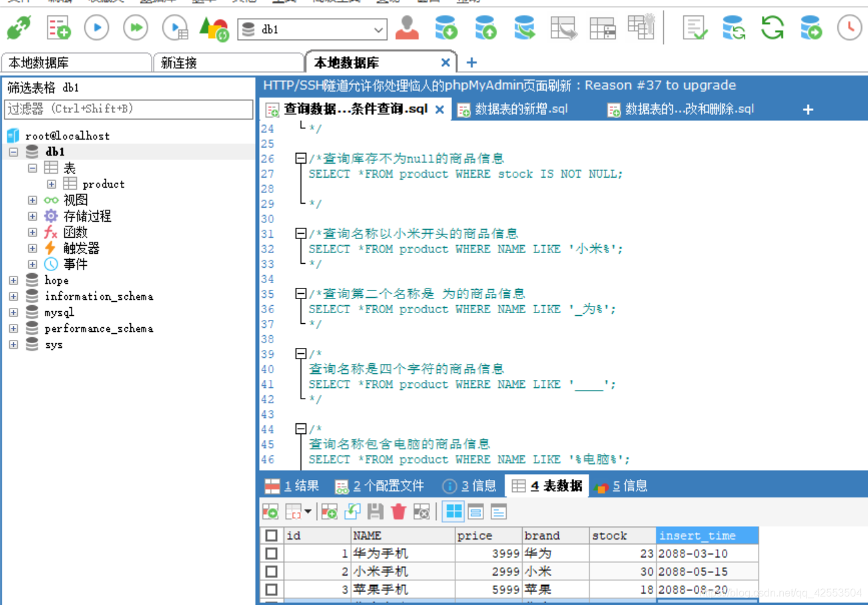
Task: Check the checkbox of row containing 华为手机
Action: coord(270,553)
